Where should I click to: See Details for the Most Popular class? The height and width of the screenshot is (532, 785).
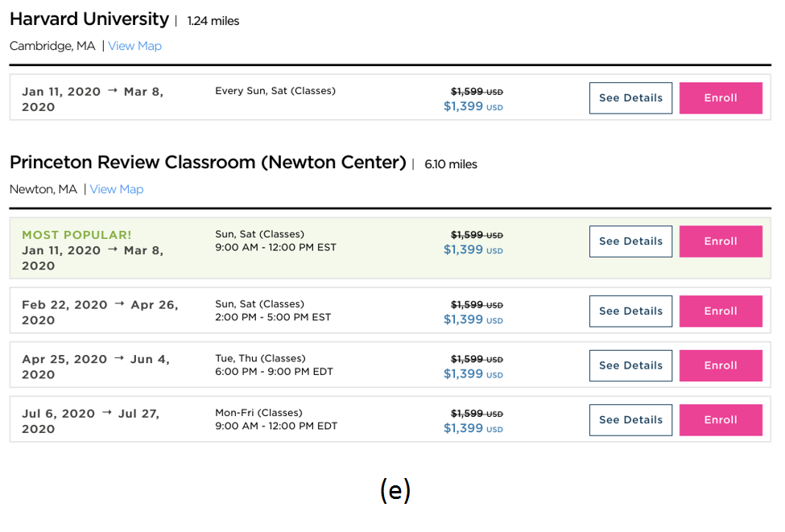coord(630,241)
